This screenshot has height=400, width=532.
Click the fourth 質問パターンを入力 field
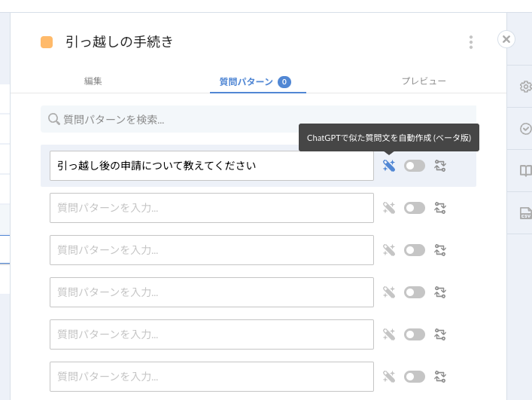(x=211, y=292)
